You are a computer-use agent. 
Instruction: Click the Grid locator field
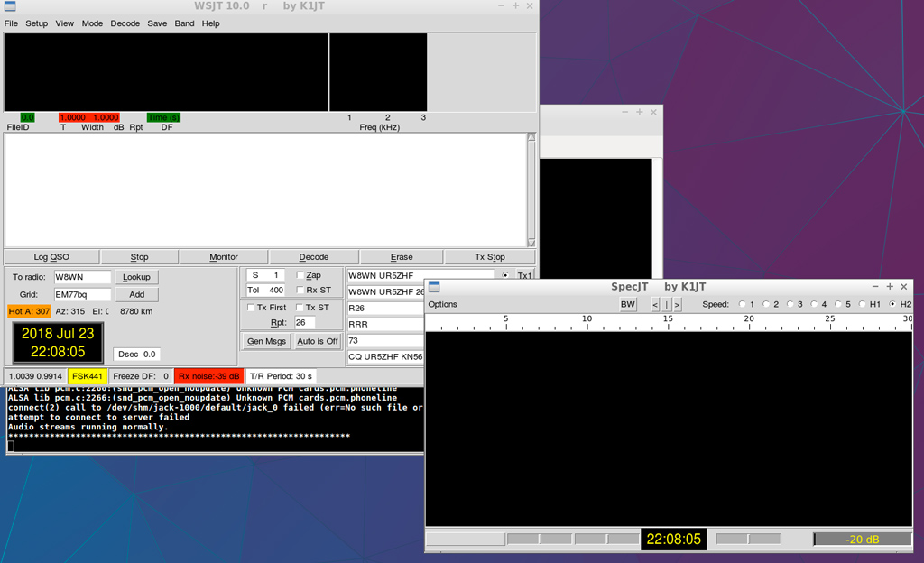tap(82, 294)
